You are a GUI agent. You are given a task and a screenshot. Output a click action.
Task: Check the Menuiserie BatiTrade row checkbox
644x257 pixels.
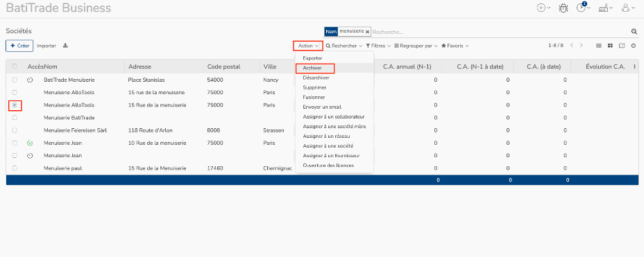15,118
